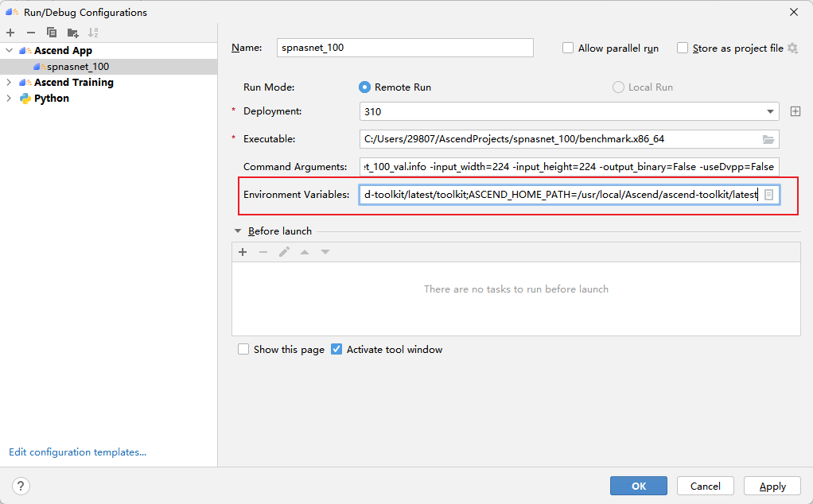Select the Ascend App tree item label
Screen dimensions: 813x504
[x=63, y=50]
